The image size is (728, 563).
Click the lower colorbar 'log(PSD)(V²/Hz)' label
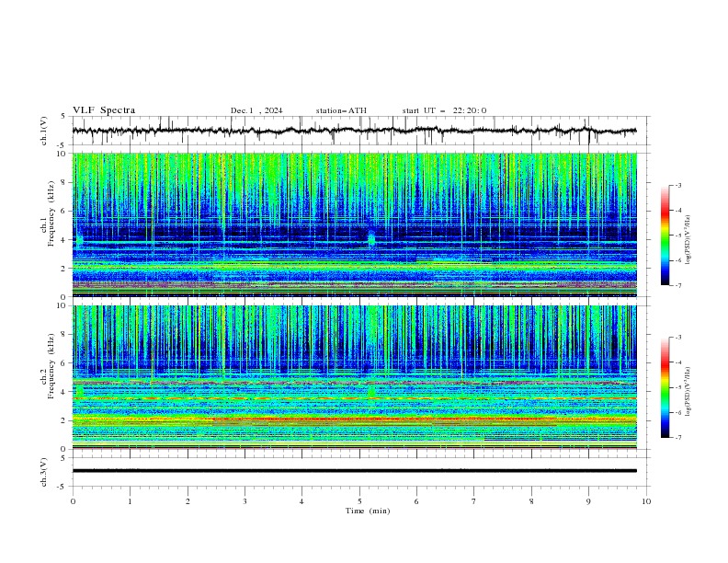(x=688, y=392)
